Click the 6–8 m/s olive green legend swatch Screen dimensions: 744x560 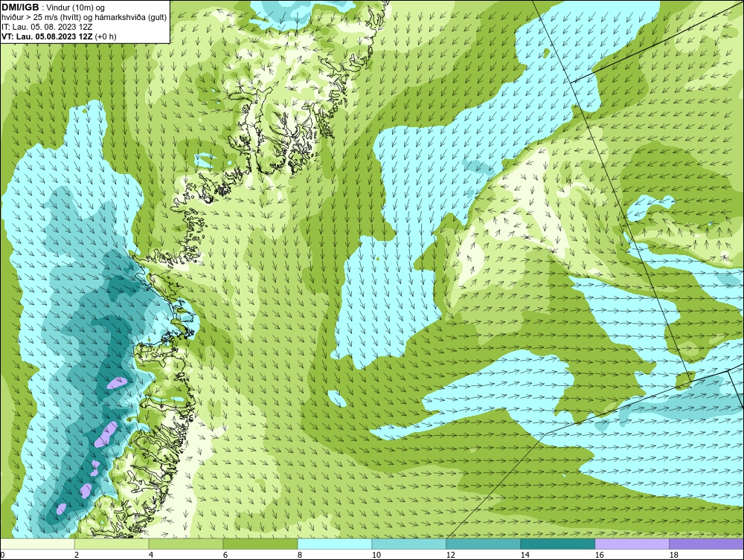tap(260, 544)
